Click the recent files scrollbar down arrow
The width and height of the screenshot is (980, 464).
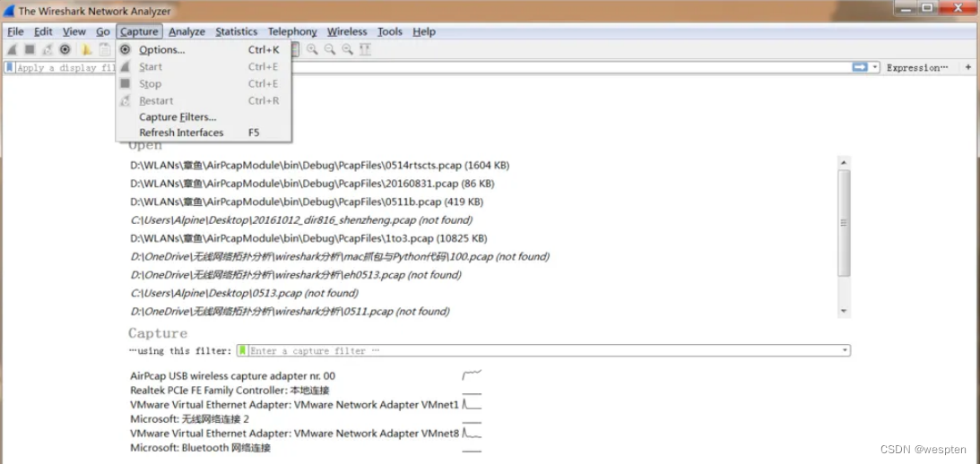tap(844, 311)
